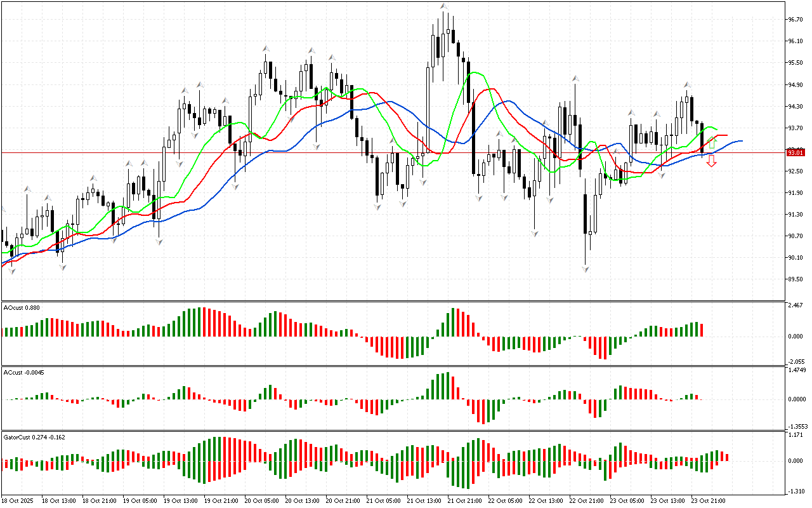Click the 89.50 level on the price scale
Screen dimensions: 812x508
(795, 279)
